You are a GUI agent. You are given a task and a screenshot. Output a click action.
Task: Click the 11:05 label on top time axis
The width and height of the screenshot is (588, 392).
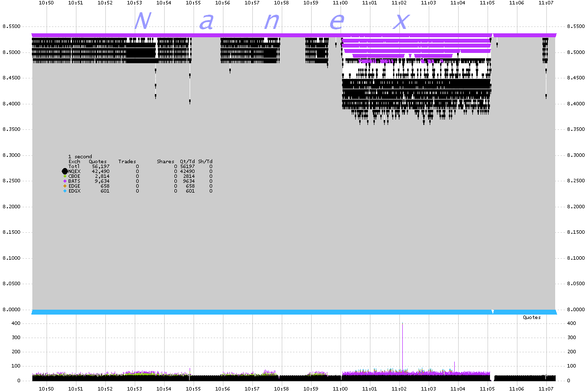coord(487,3)
